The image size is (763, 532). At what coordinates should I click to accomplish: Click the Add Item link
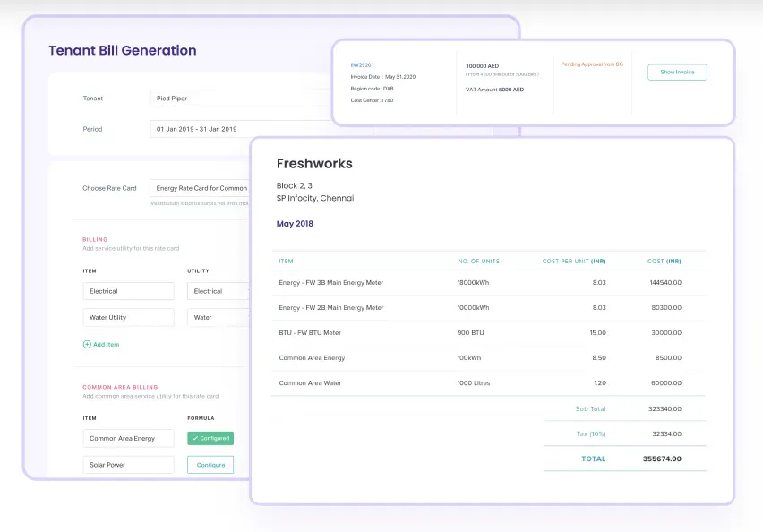pyautogui.click(x=106, y=344)
